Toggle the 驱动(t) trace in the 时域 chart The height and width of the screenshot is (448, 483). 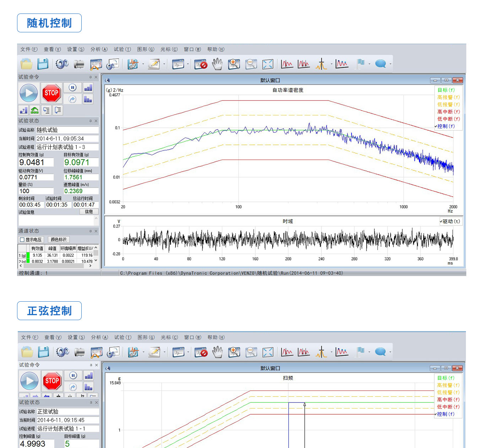point(451,221)
